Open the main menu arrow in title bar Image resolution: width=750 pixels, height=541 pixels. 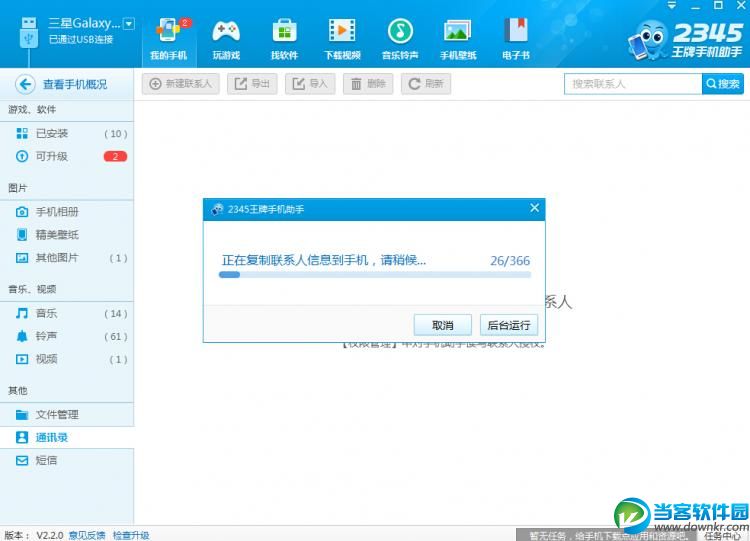[672, 5]
